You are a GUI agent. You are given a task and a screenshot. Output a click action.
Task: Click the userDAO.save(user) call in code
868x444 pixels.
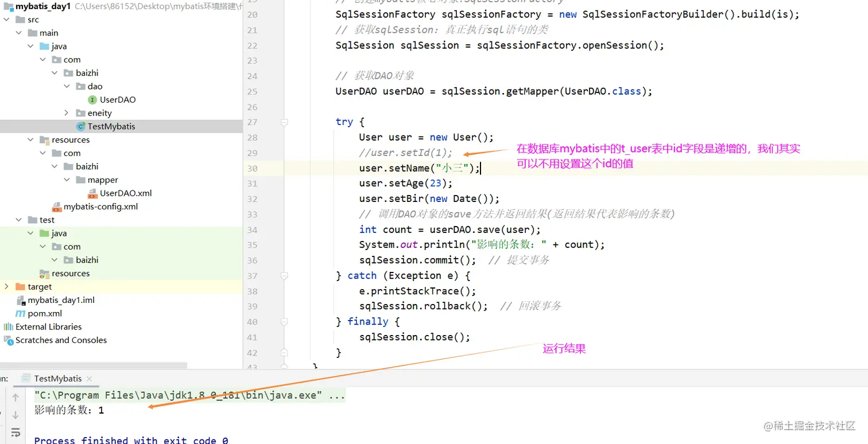coord(485,229)
